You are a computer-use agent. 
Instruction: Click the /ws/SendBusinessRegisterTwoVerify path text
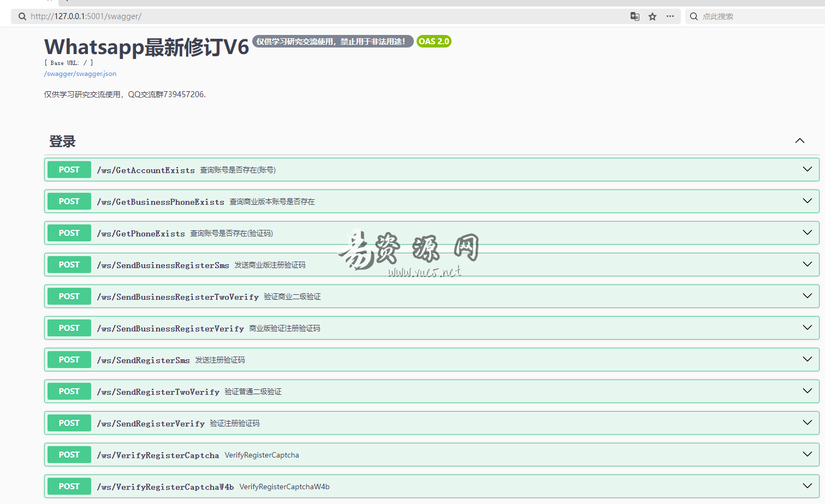tap(178, 297)
